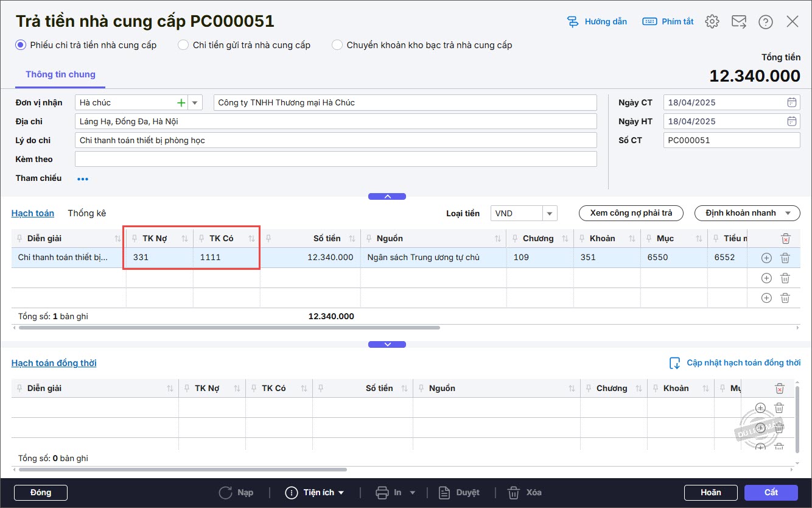Screen dimensions: 812x508
Task: Click the Duyệt button
Action: 460,492
